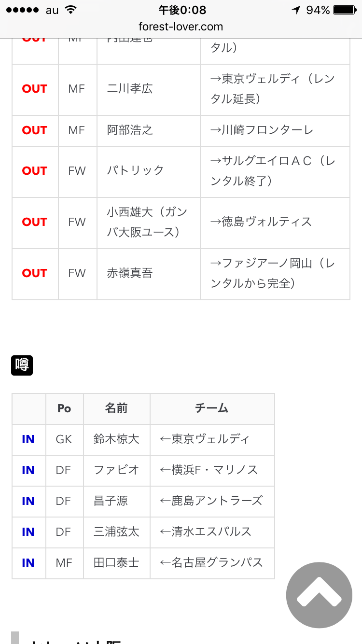Tap the チーム column header

pyautogui.click(x=212, y=408)
